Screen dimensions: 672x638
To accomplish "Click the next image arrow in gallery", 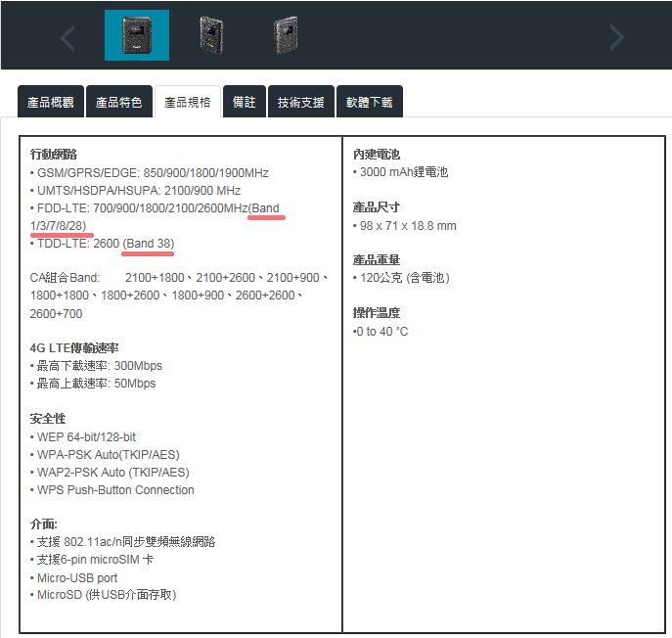I will point(617,38).
